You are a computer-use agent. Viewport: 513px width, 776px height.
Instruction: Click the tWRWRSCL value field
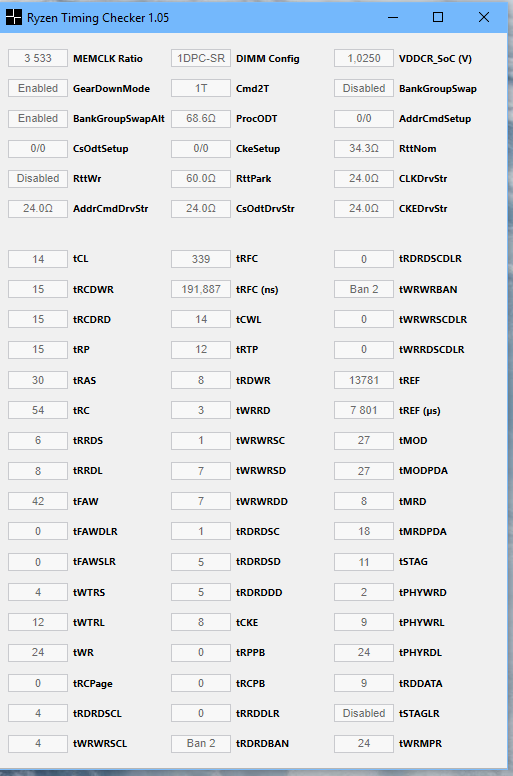pos(38,743)
